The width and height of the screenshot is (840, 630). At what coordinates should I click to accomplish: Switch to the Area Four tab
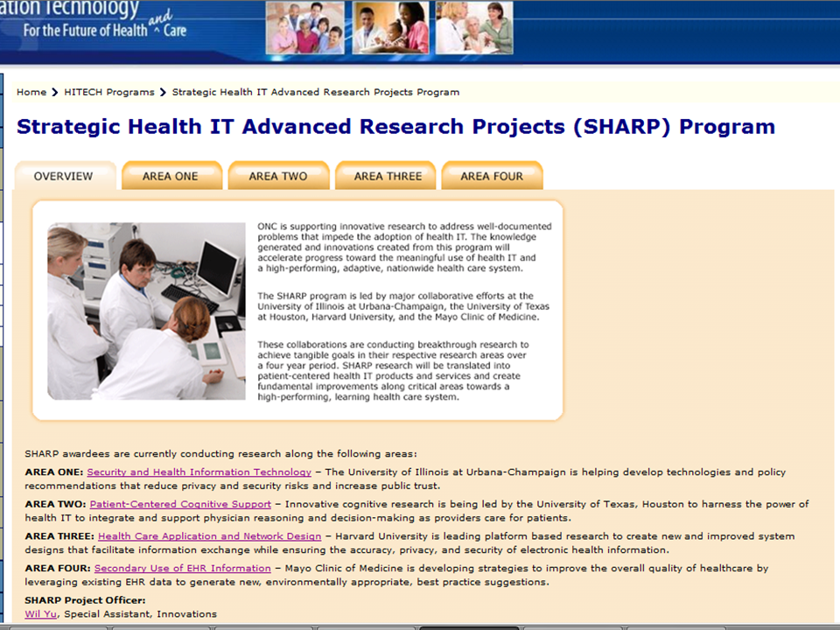[492, 176]
